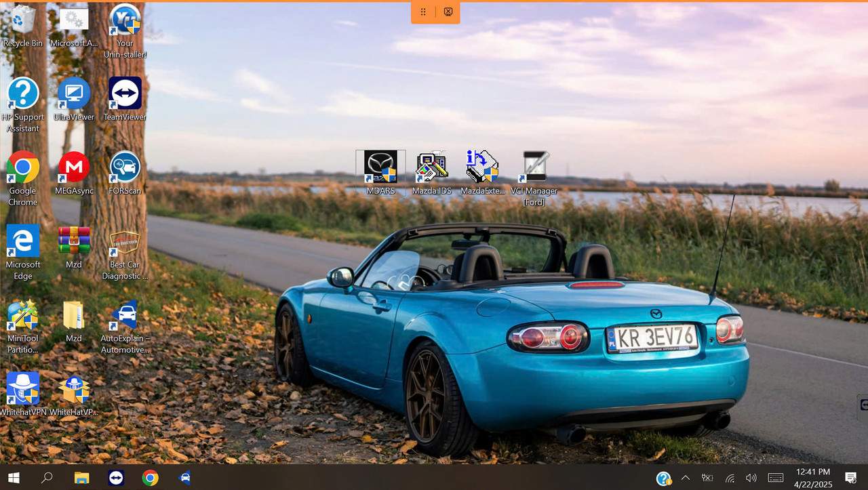Open TeamViewer from the taskbar
Viewport: 868px width, 490px height.
[116, 478]
